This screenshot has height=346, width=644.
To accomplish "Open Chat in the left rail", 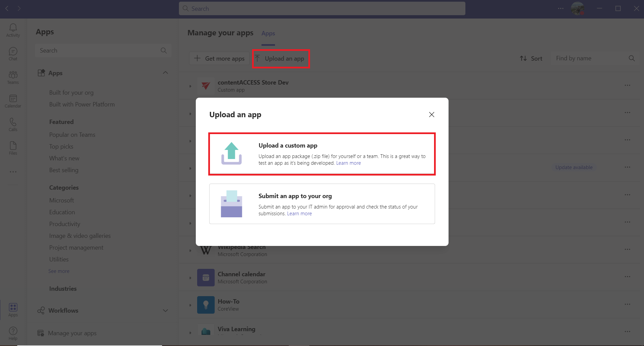I will pos(13,54).
